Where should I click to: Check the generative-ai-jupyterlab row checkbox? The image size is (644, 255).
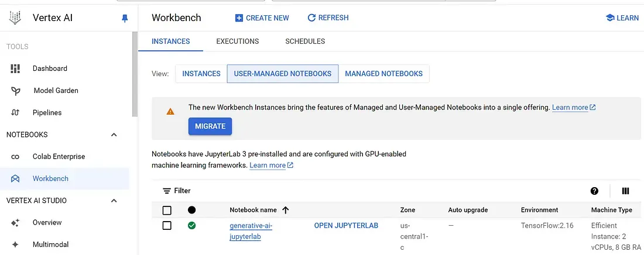pyautogui.click(x=167, y=225)
